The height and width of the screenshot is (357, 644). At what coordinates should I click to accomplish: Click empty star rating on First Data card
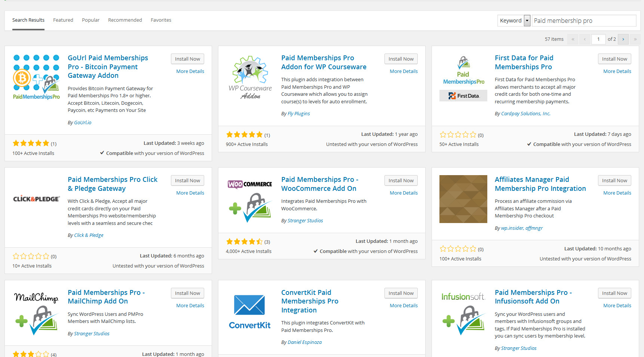click(x=458, y=135)
